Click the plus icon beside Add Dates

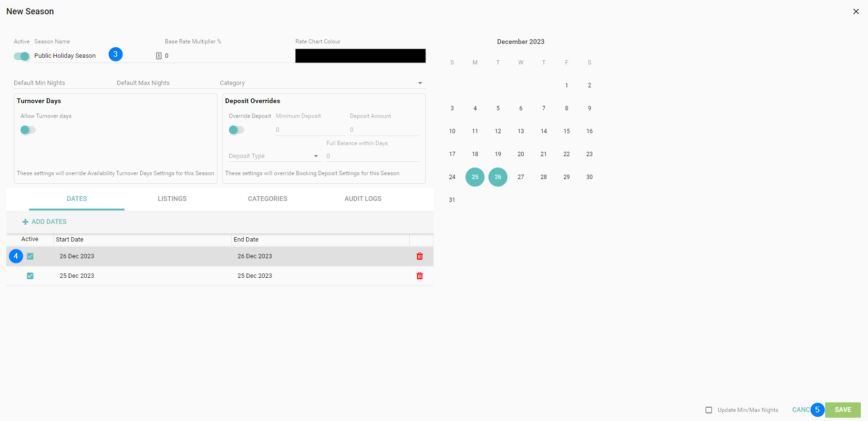click(25, 222)
